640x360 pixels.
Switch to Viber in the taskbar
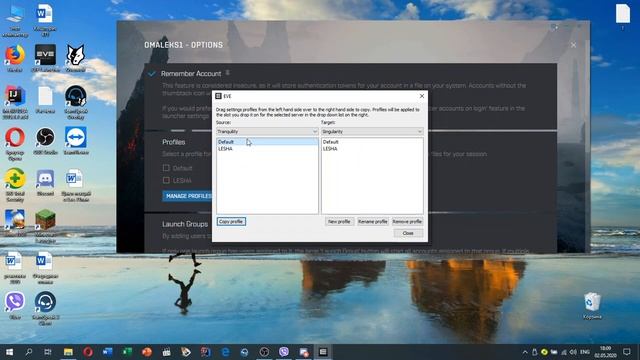coord(284,352)
